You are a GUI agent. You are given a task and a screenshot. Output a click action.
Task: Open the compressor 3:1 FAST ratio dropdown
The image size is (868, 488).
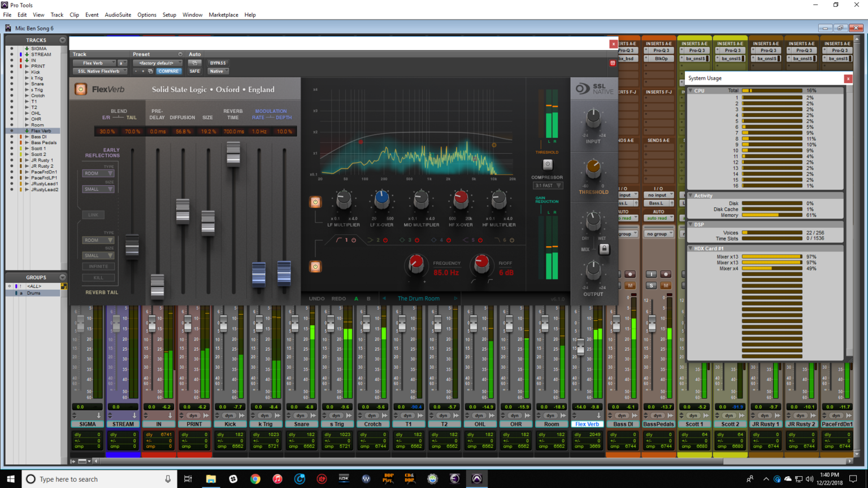(547, 185)
